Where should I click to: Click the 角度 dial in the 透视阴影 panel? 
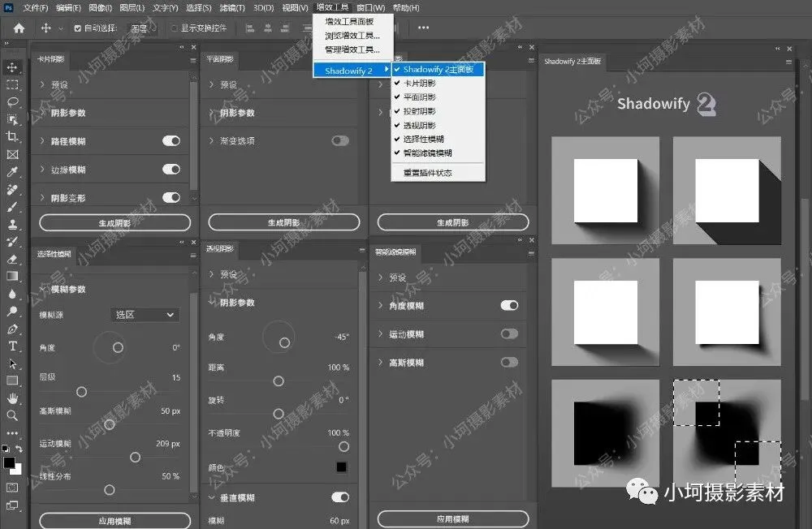[x=279, y=337]
